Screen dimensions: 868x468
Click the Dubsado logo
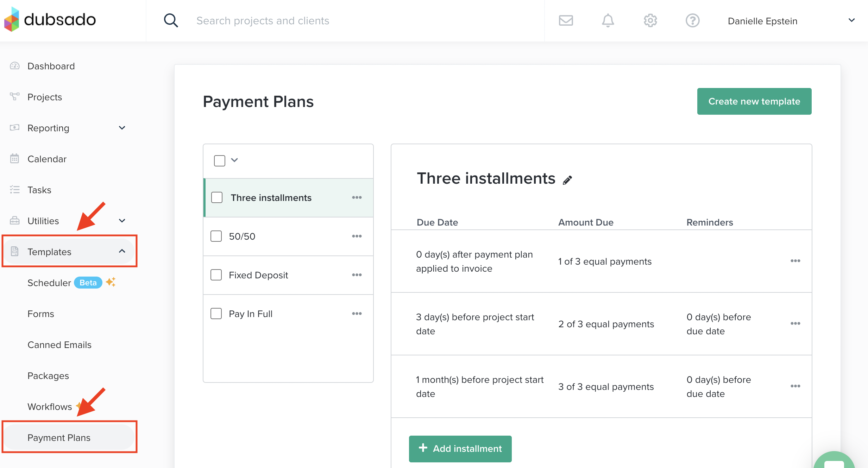[50, 19]
